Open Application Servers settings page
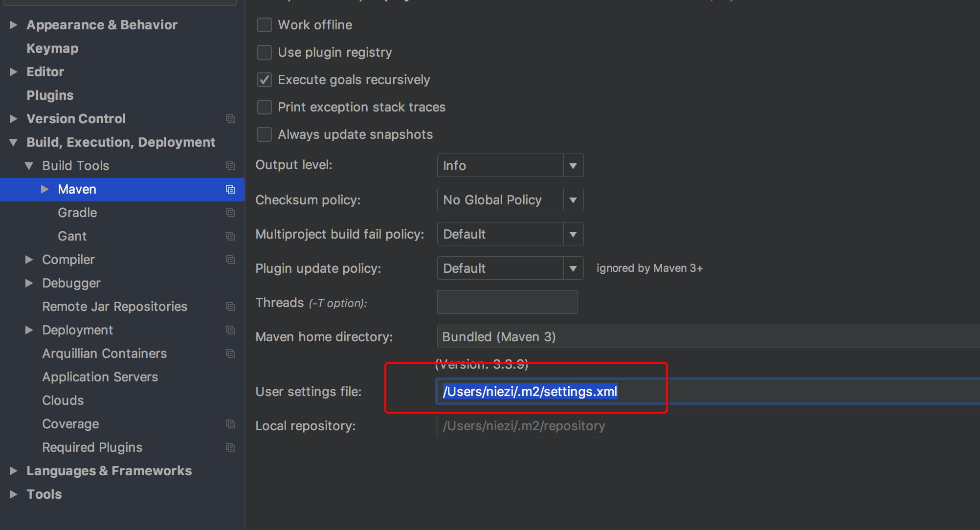 (x=100, y=377)
